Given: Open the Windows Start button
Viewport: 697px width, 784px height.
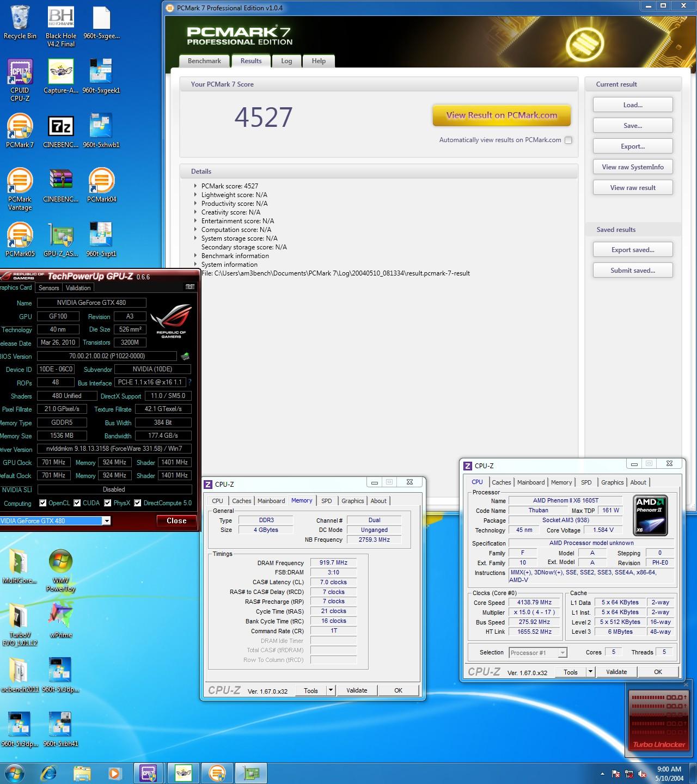Looking at the screenshot, I should click(14, 773).
